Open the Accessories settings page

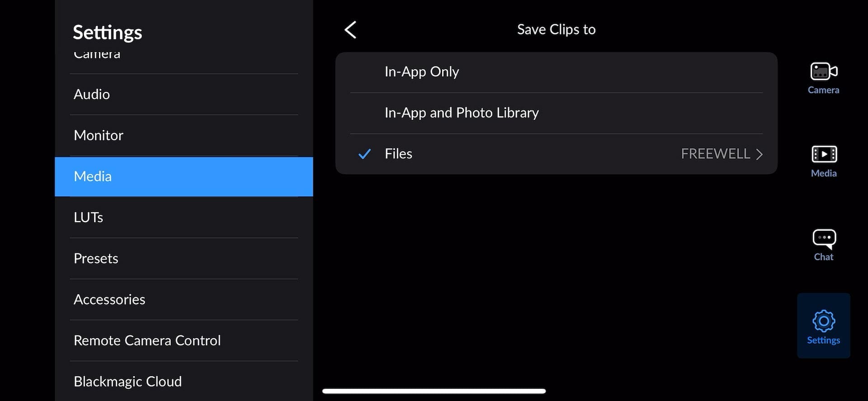click(109, 299)
